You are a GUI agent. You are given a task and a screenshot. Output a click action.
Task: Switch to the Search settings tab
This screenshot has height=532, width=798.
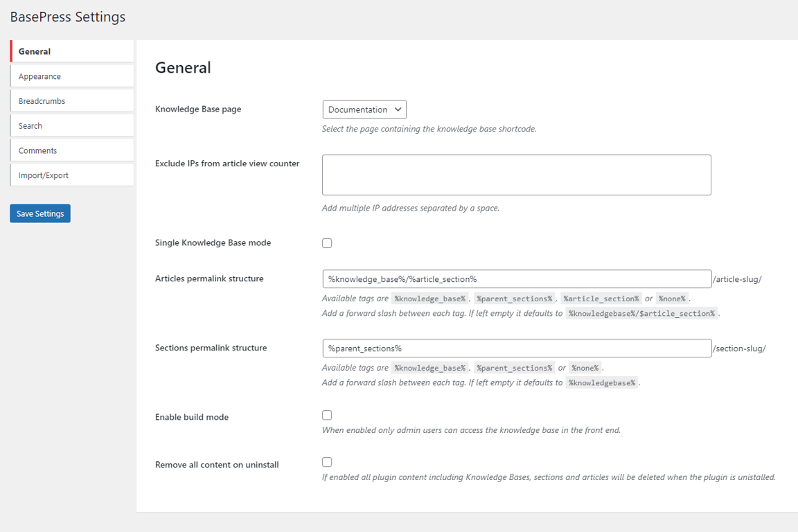click(x=30, y=125)
